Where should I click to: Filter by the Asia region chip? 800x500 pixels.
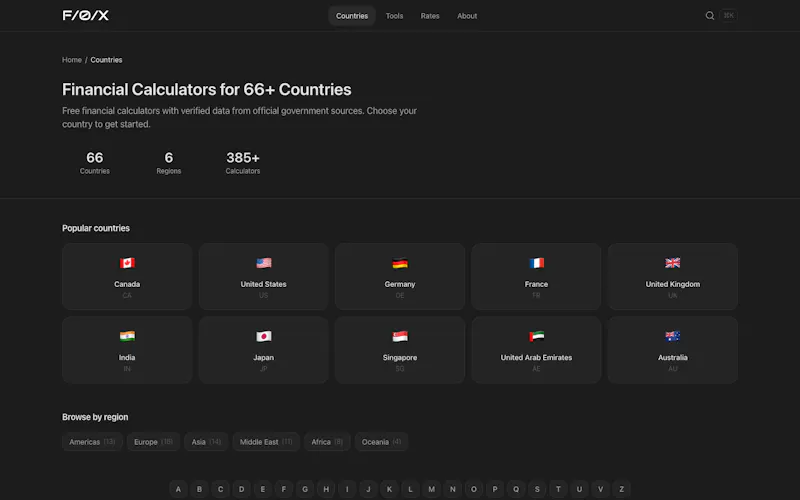(x=206, y=442)
